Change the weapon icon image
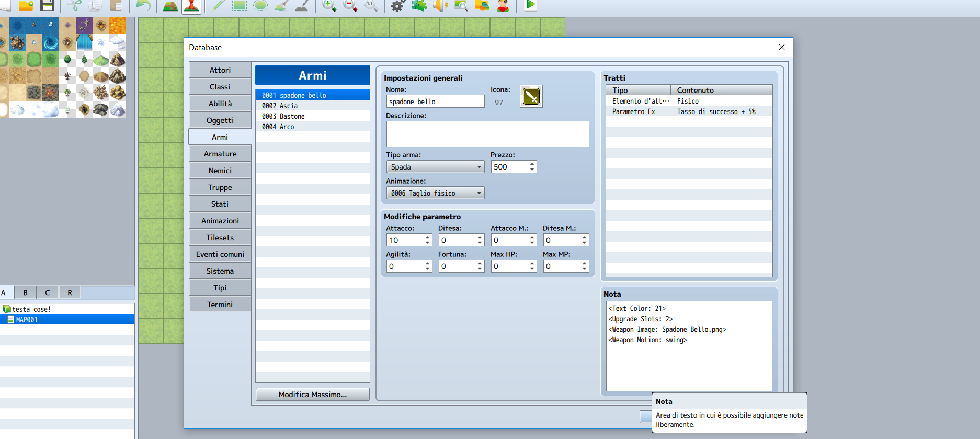The width and height of the screenshot is (980, 439). [531, 96]
